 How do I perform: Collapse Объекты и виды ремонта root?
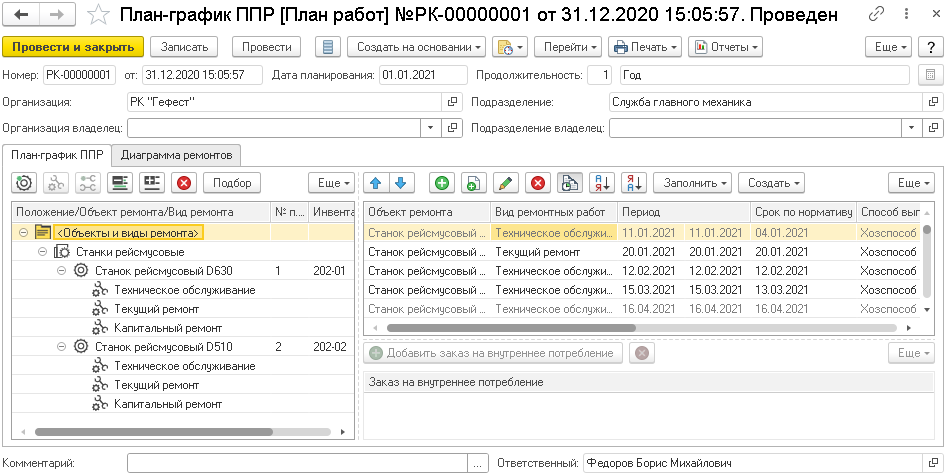(23, 232)
